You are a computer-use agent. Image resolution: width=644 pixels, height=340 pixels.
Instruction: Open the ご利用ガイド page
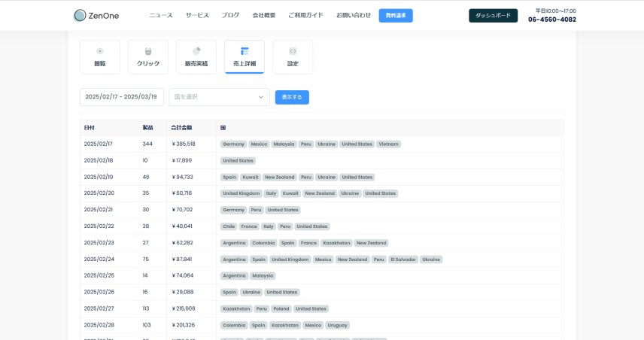pos(305,15)
